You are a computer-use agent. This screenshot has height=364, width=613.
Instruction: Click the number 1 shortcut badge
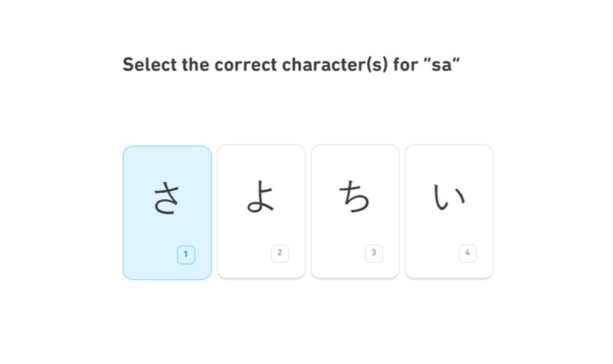[186, 254]
